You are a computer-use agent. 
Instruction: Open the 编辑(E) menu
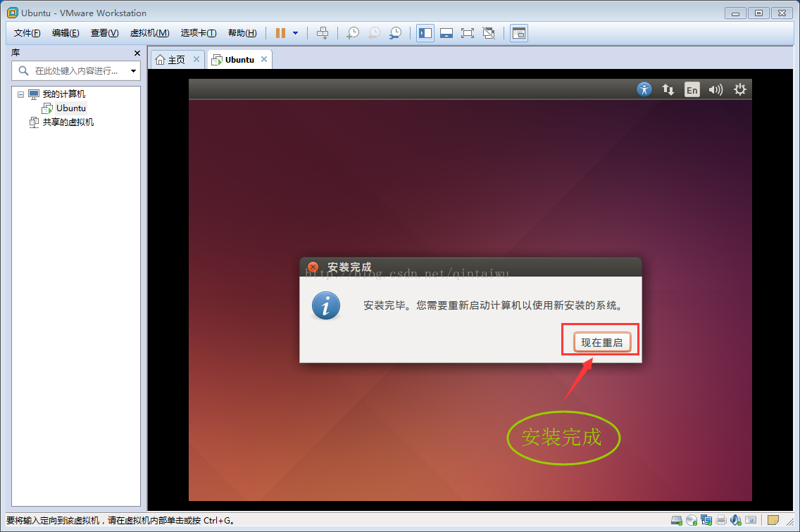(x=65, y=33)
